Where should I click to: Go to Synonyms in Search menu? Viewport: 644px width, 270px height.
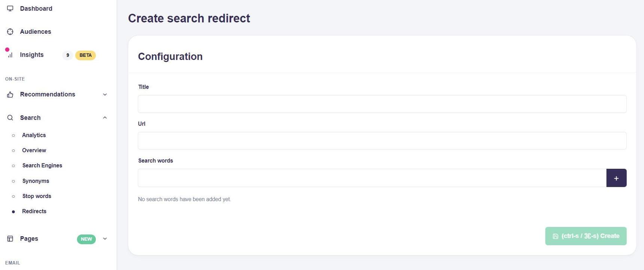tap(36, 181)
